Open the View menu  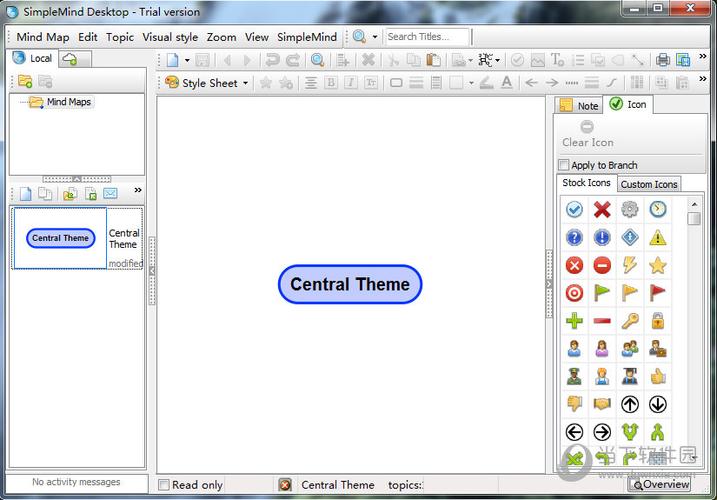[257, 37]
